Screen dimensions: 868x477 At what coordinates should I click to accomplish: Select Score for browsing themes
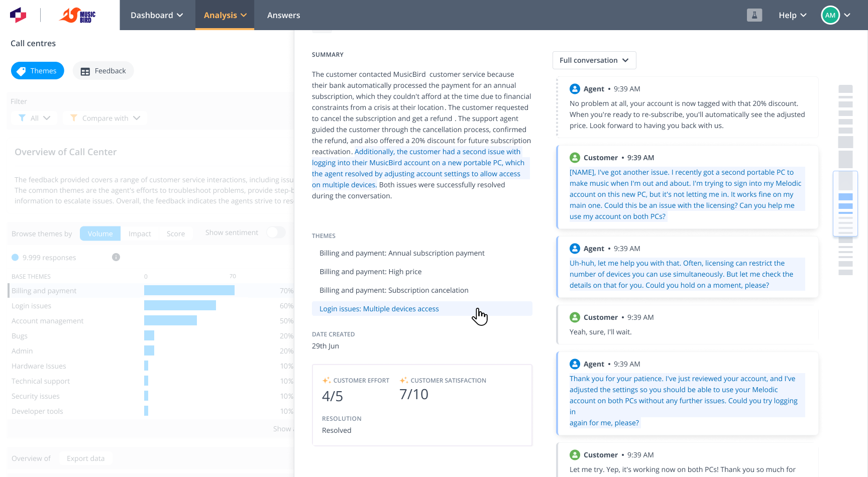[x=176, y=233]
